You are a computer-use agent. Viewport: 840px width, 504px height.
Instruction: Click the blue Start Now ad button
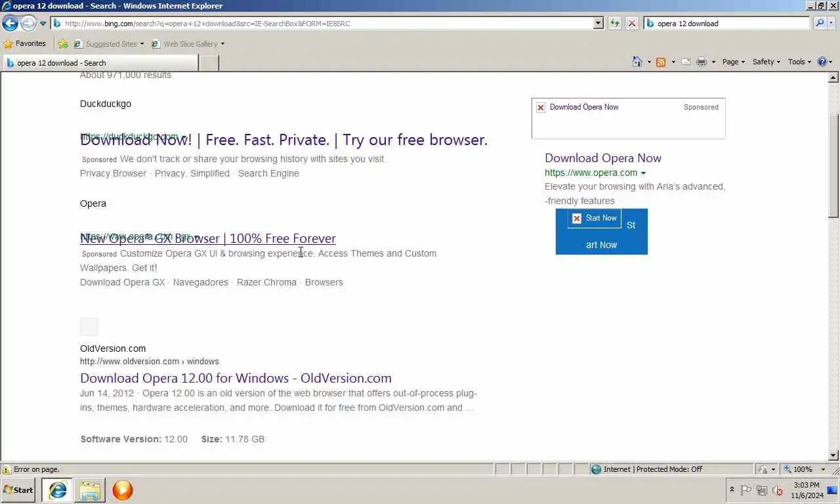(601, 232)
